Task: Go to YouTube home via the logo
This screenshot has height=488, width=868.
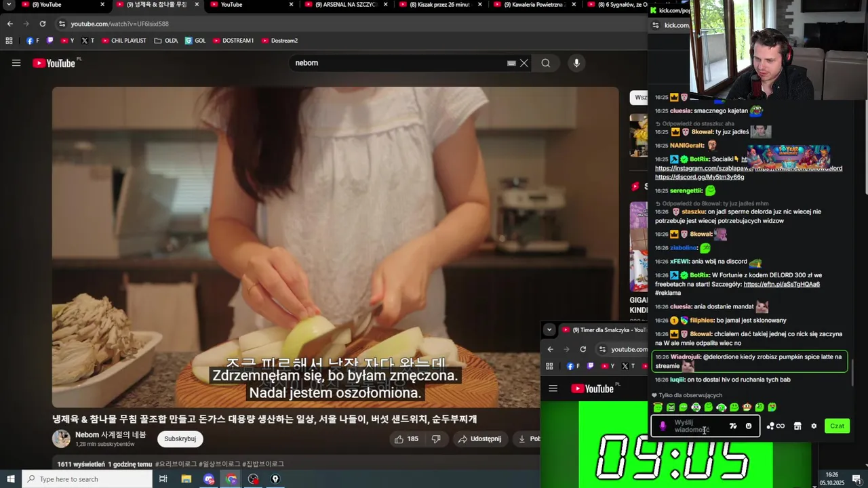Action: click(54, 63)
